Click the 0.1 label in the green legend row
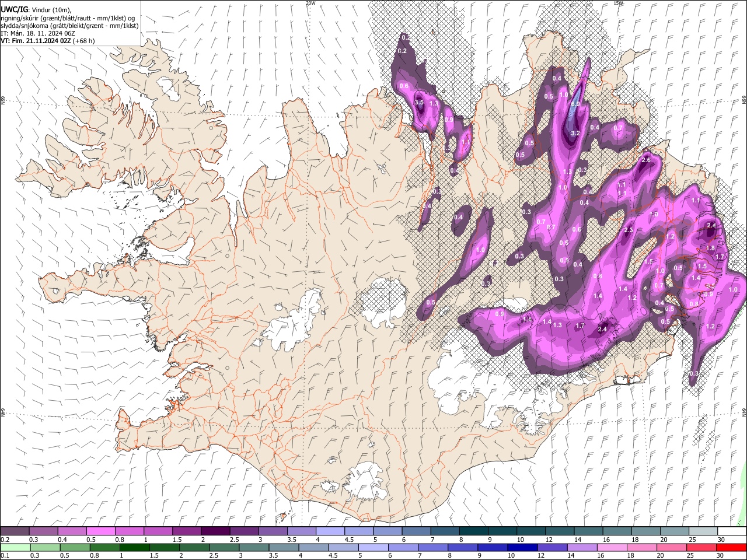The width and height of the screenshot is (747, 560). tap(5, 555)
